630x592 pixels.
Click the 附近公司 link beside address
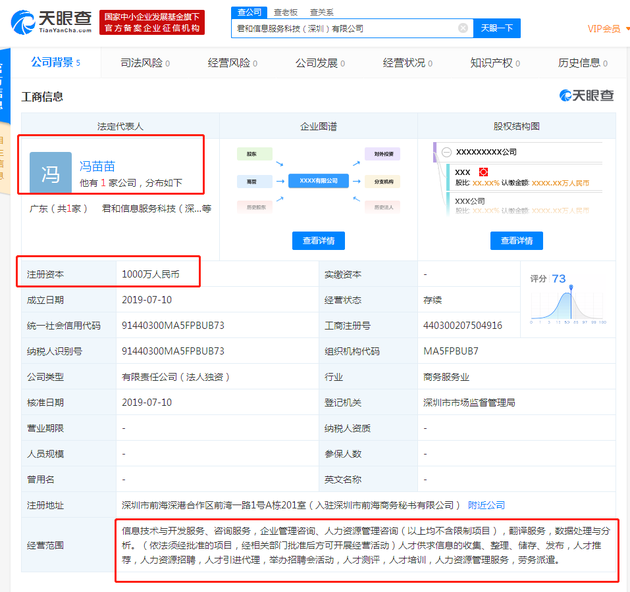(488, 505)
